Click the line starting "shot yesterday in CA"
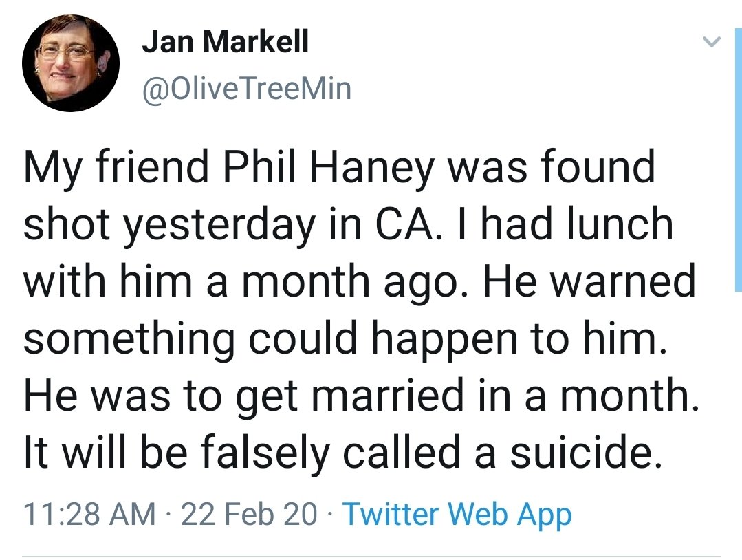The height and width of the screenshot is (560, 742). pyautogui.click(x=348, y=225)
